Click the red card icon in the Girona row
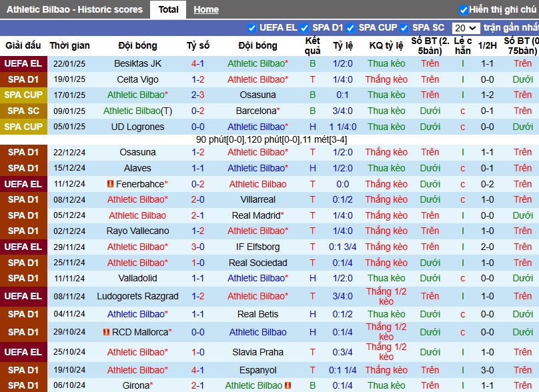 click(x=288, y=385)
